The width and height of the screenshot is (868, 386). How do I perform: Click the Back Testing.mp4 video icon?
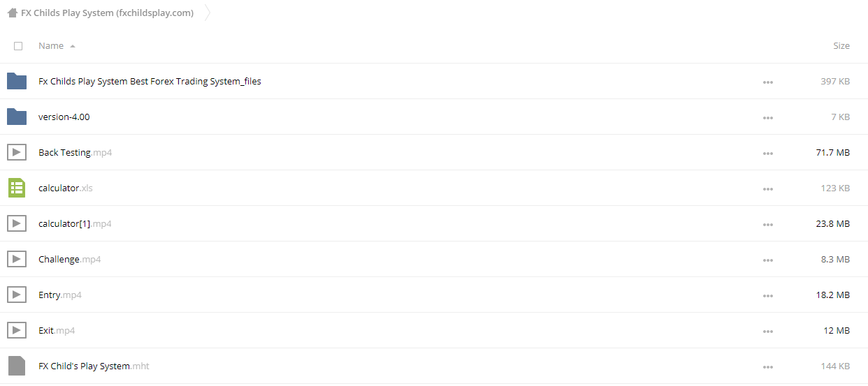tap(17, 152)
